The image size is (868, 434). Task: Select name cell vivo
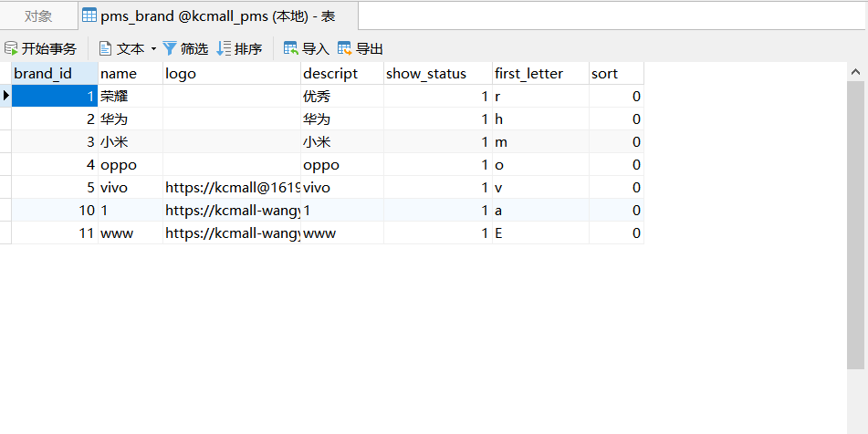tap(131, 188)
